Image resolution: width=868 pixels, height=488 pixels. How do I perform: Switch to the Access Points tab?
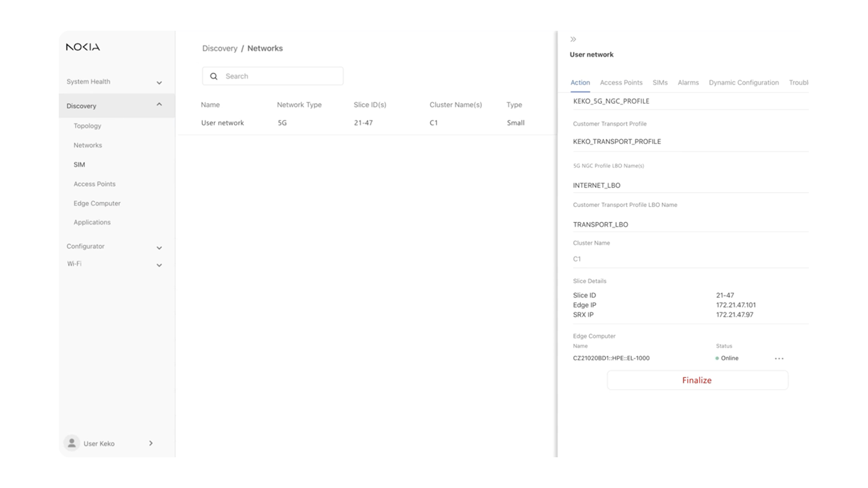(x=621, y=83)
